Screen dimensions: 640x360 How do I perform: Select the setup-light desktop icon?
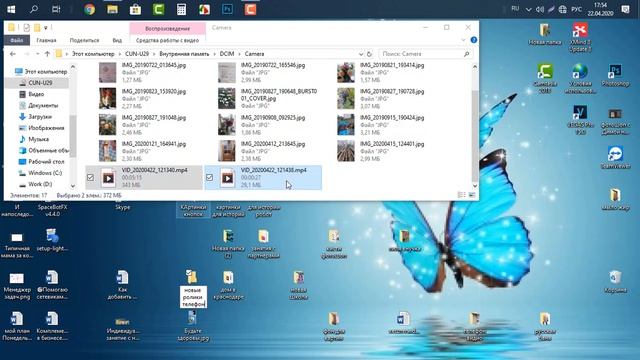point(52,240)
